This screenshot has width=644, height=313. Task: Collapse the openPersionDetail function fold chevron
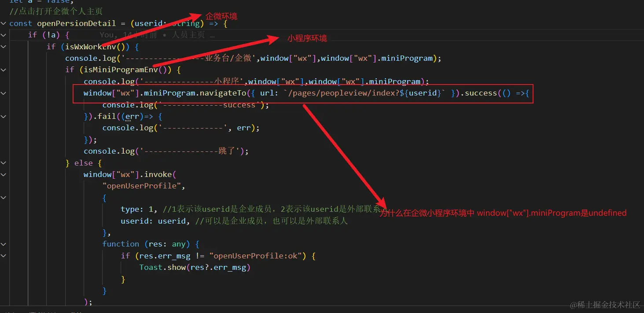(x=4, y=23)
